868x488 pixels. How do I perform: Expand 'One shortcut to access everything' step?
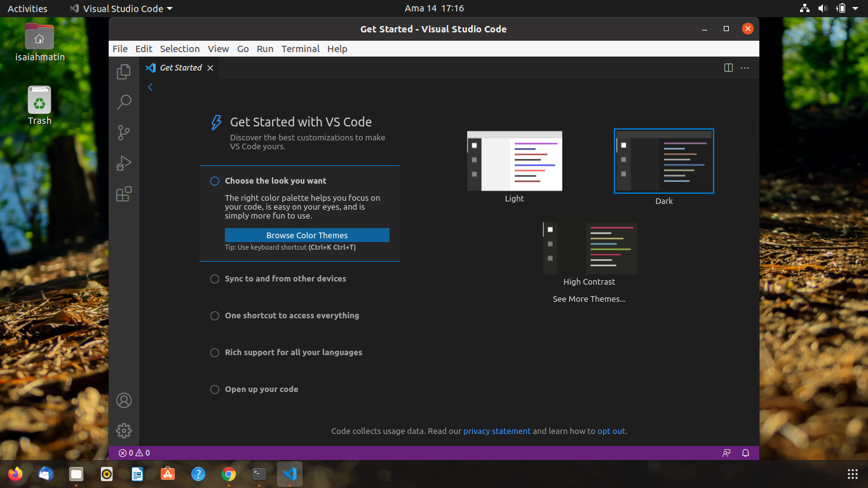[292, 316]
